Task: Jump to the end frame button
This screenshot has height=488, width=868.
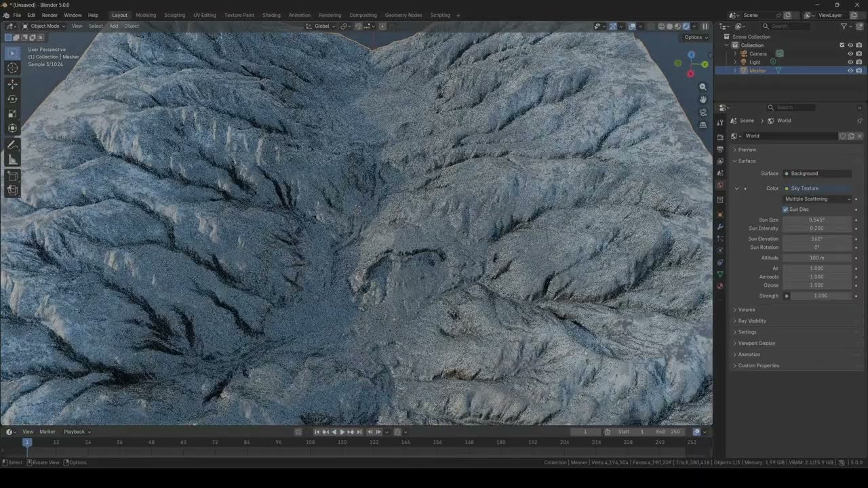Action: (359, 432)
